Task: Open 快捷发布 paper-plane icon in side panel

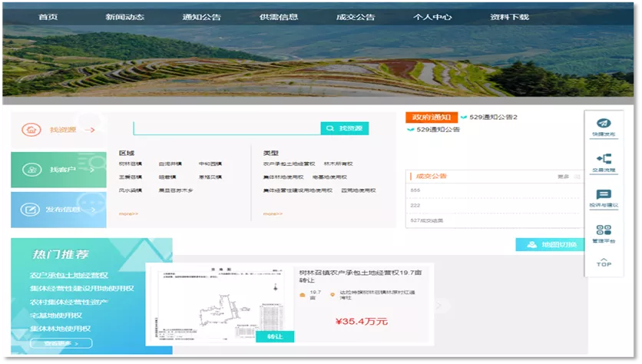Action: pyautogui.click(x=604, y=123)
